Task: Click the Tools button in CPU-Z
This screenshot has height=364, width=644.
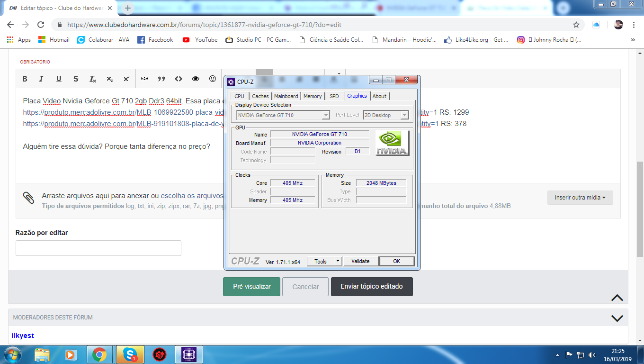Action: coord(321,261)
